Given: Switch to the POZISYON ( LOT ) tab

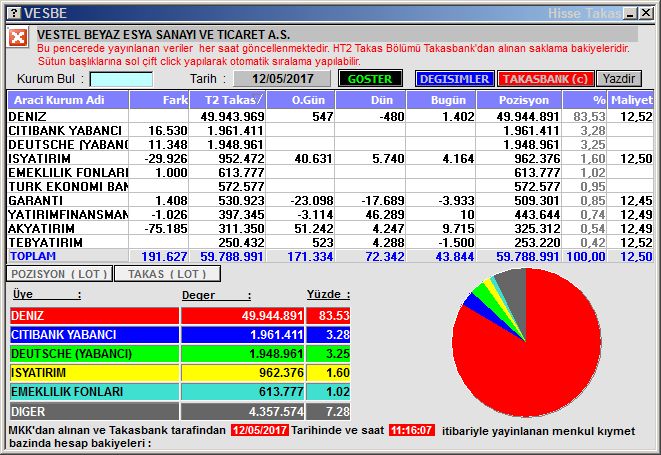Looking at the screenshot, I should 59,274.
